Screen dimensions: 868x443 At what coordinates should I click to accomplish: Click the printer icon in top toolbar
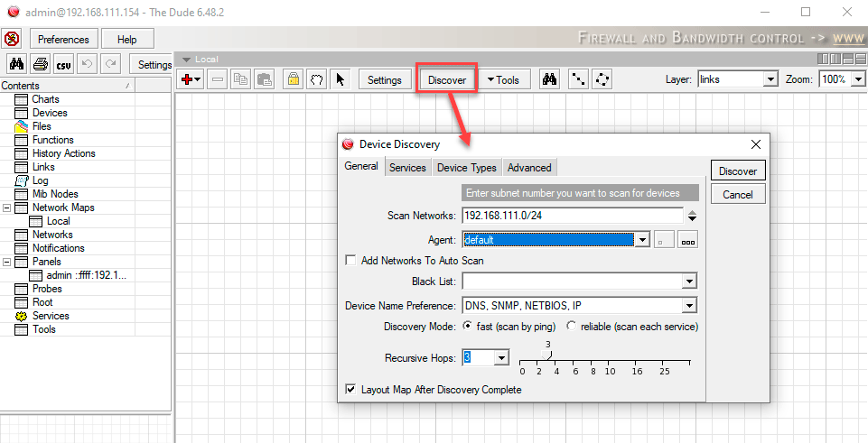pos(40,64)
